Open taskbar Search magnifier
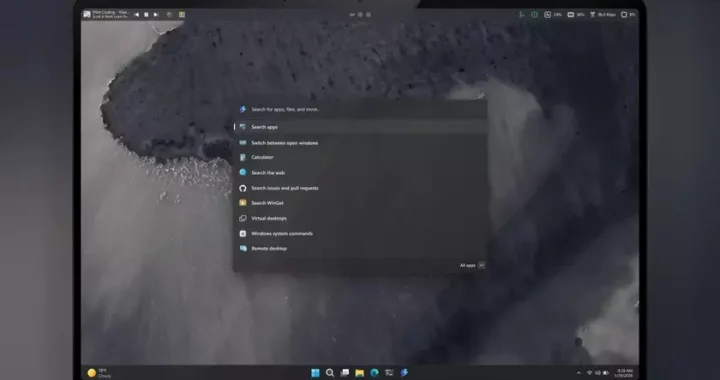Screen dimensions: 720x380 pos(330,373)
